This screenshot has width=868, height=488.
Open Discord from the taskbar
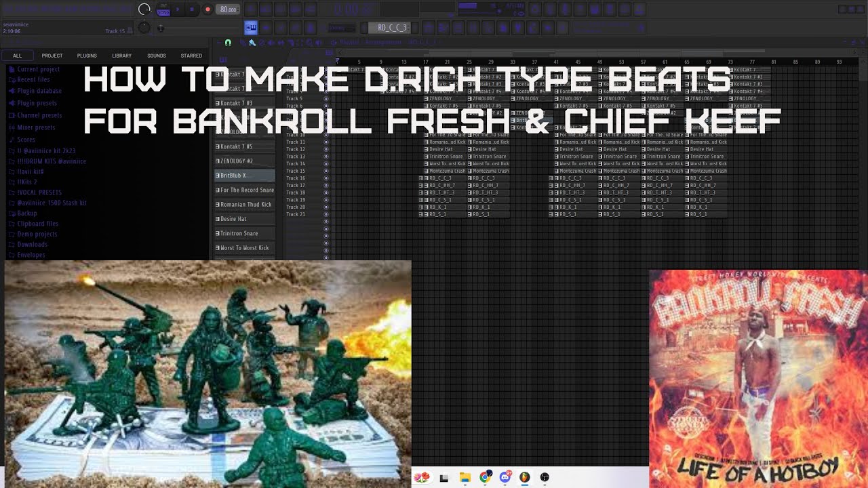point(505,477)
